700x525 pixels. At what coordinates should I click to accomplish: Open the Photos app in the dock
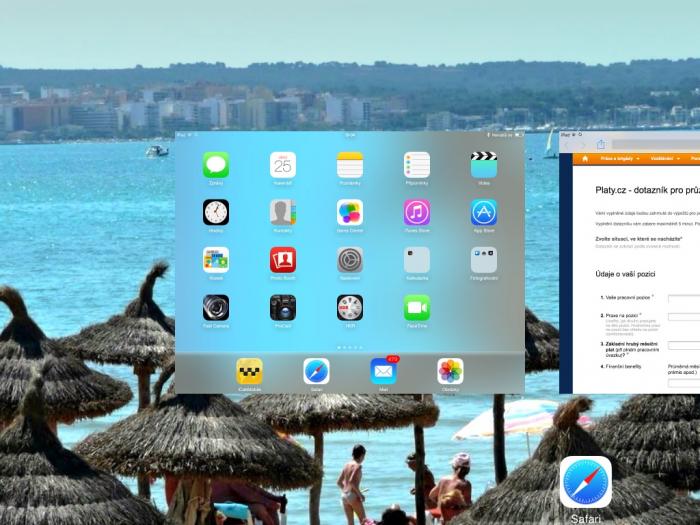pyautogui.click(x=450, y=371)
